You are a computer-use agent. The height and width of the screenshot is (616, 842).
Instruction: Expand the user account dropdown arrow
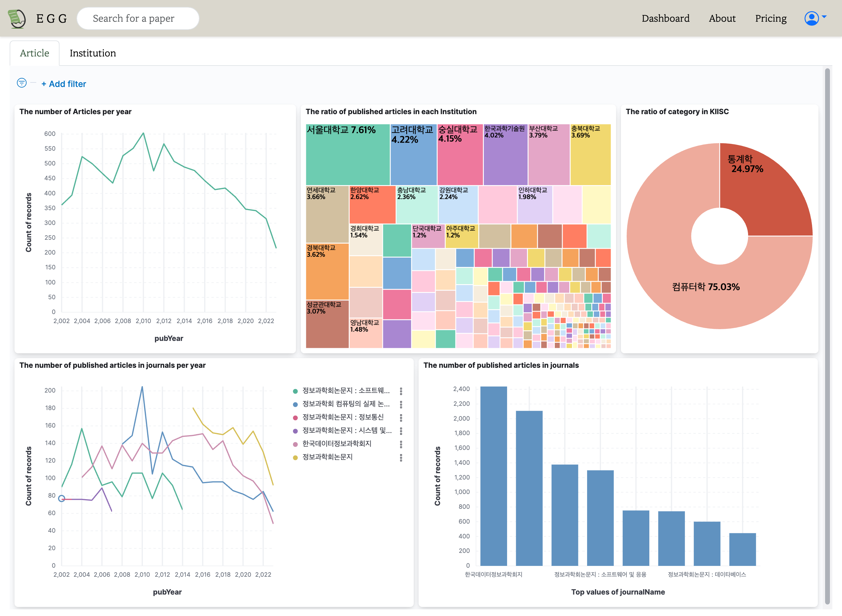pyautogui.click(x=824, y=17)
